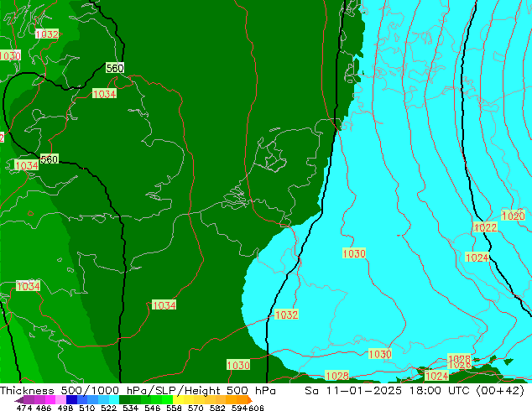532x411 pixels.
Task: Click the '1028' label directly above '1026'
Action: pos(459,358)
